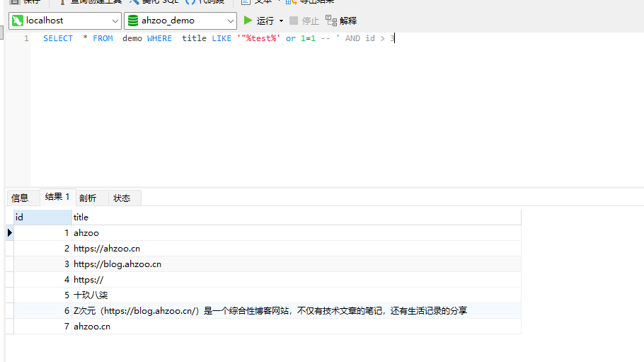This screenshot has width=644, height=362.
Task: Select the https://blog.ahzoo.cn row cell
Action: point(117,264)
